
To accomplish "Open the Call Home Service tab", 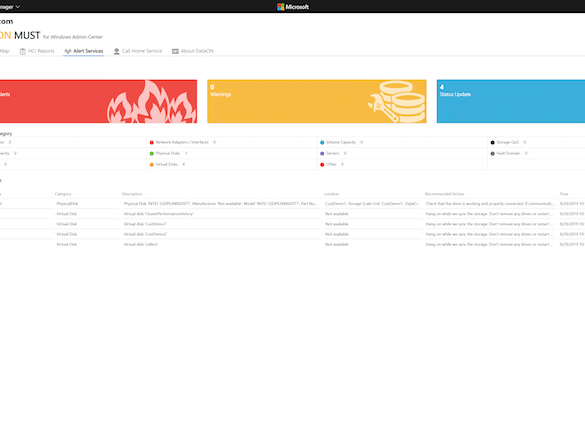I will pyautogui.click(x=138, y=51).
